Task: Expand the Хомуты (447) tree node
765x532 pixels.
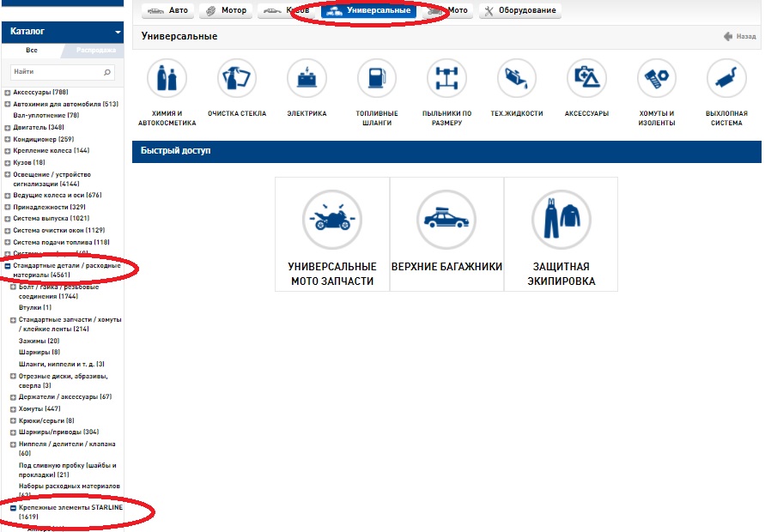Action: (x=14, y=409)
